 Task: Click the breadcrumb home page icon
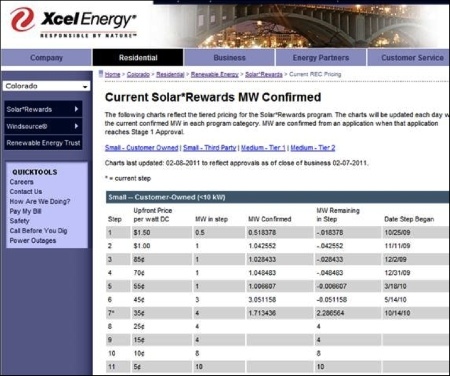[101, 74]
